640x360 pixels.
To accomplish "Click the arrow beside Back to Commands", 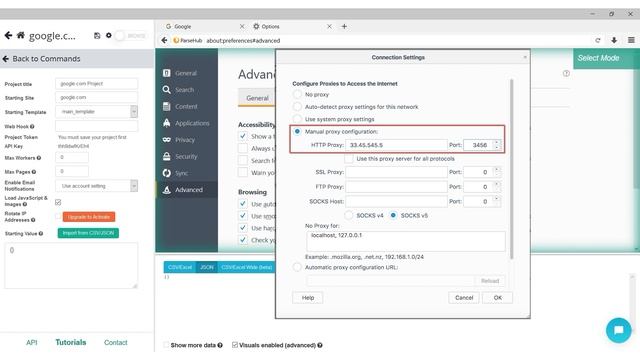I will coord(6,59).
